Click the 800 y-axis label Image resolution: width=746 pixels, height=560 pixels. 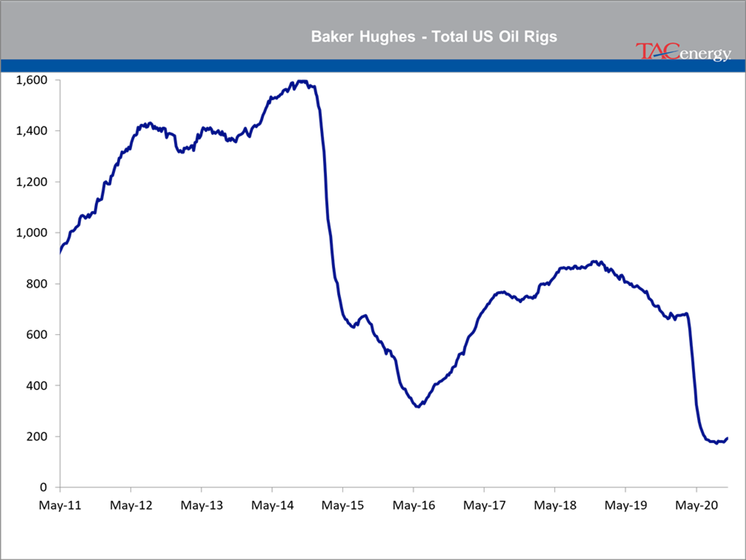pyautogui.click(x=36, y=284)
